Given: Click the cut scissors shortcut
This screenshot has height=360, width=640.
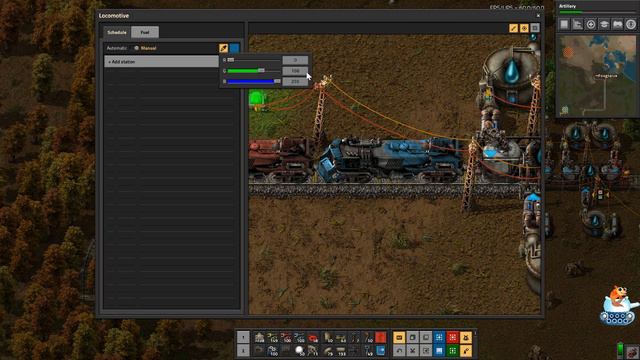Looking at the screenshot, I should pos(412,351).
